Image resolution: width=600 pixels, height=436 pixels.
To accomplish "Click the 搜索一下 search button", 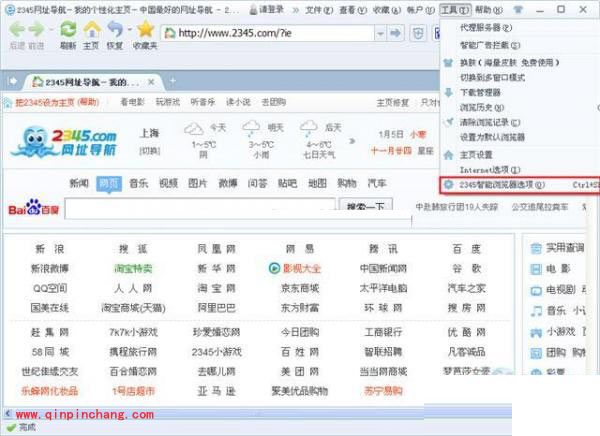I will click(x=366, y=206).
